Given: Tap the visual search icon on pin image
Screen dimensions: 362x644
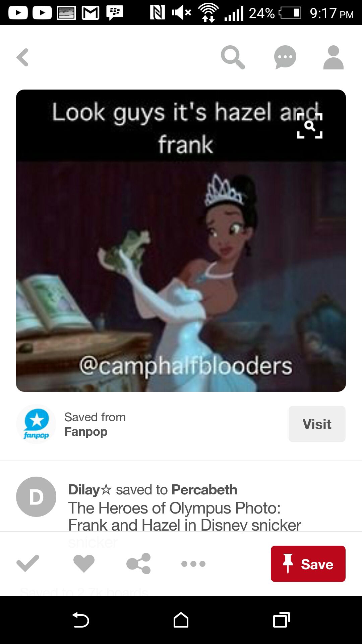Looking at the screenshot, I should (x=310, y=126).
